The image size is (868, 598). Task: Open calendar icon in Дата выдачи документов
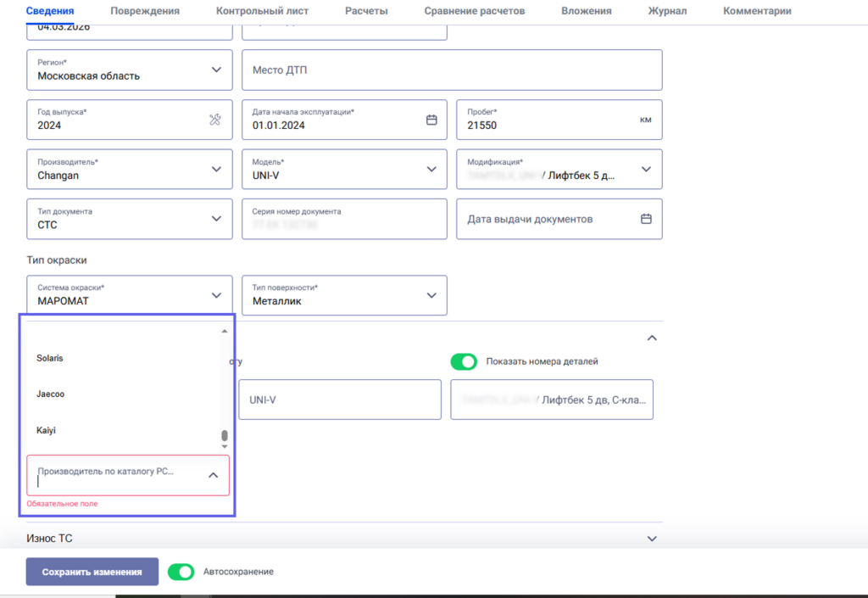[646, 219]
